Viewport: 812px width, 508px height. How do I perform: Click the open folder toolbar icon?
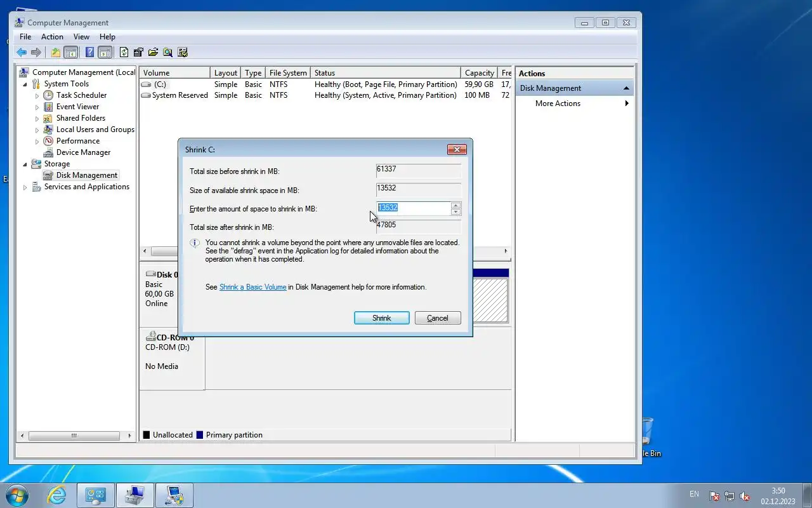click(153, 53)
